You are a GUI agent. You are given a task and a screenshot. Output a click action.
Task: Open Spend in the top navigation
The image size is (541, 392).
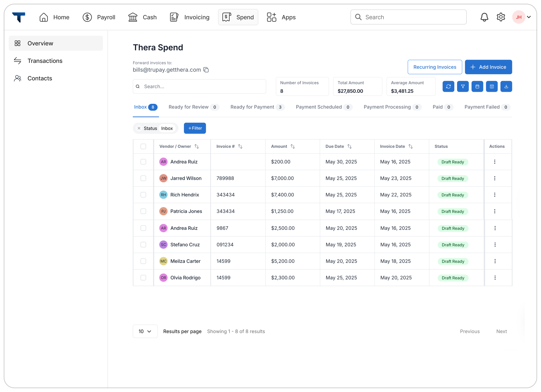pos(238,17)
